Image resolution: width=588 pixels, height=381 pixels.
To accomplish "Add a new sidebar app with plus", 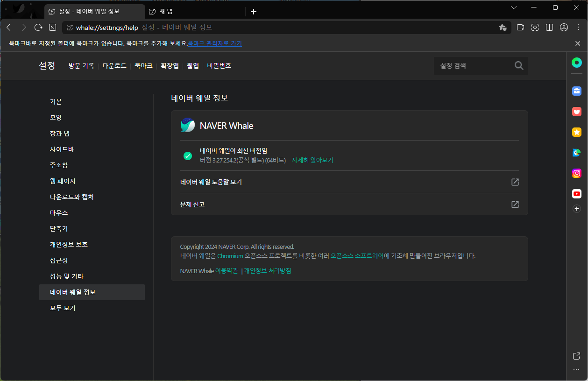I will pos(577,209).
